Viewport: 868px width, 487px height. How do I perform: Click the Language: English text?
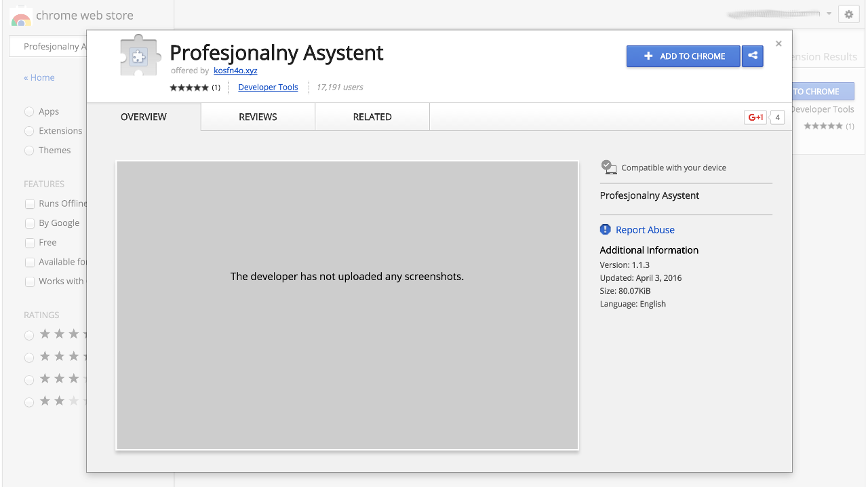(x=633, y=304)
